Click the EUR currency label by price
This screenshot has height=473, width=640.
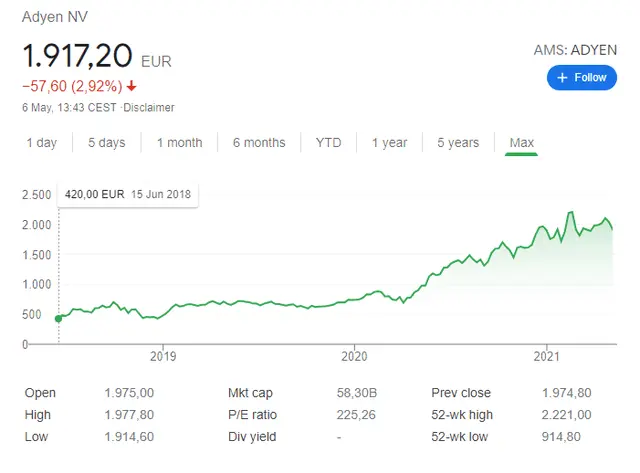pyautogui.click(x=156, y=62)
